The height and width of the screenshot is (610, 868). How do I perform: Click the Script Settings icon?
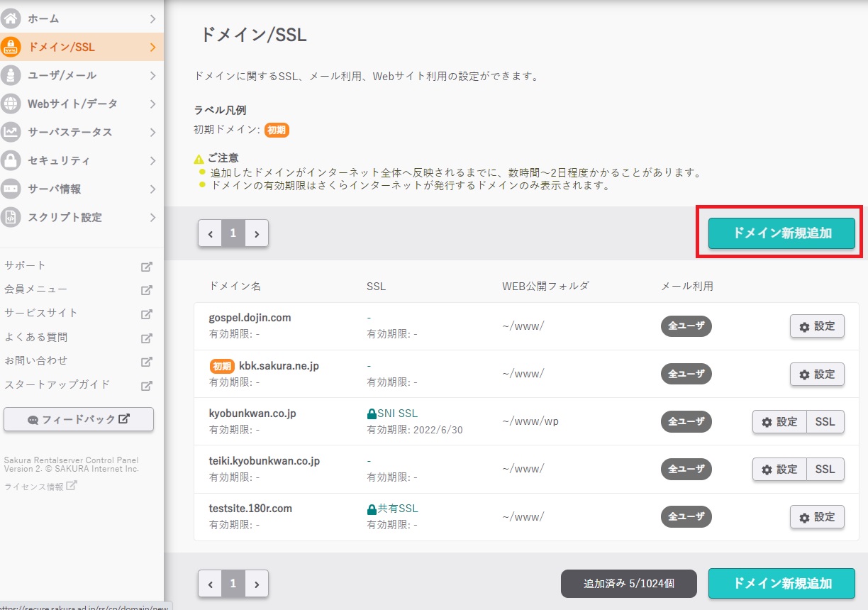(11, 217)
